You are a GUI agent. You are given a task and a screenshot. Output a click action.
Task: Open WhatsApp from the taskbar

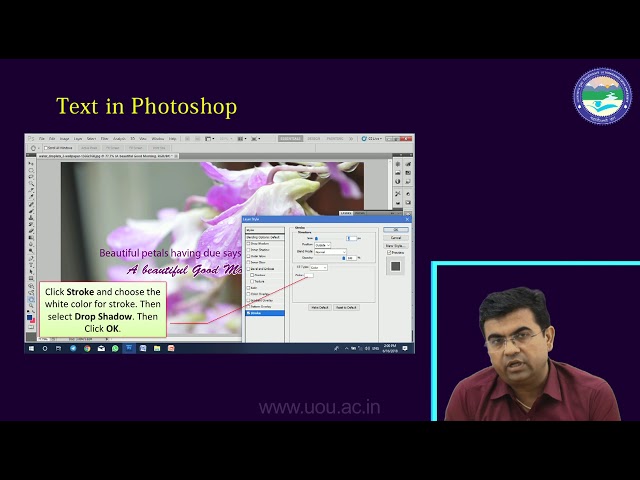pyautogui.click(x=115, y=348)
